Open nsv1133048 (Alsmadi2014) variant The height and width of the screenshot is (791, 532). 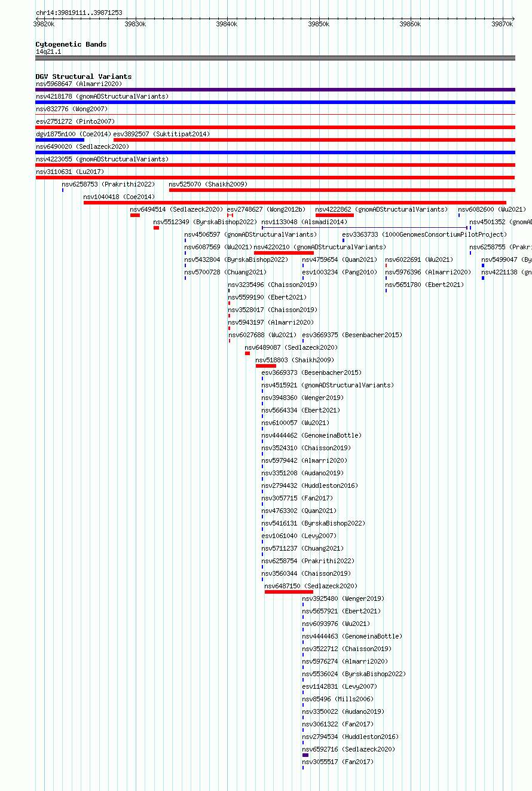click(x=304, y=222)
